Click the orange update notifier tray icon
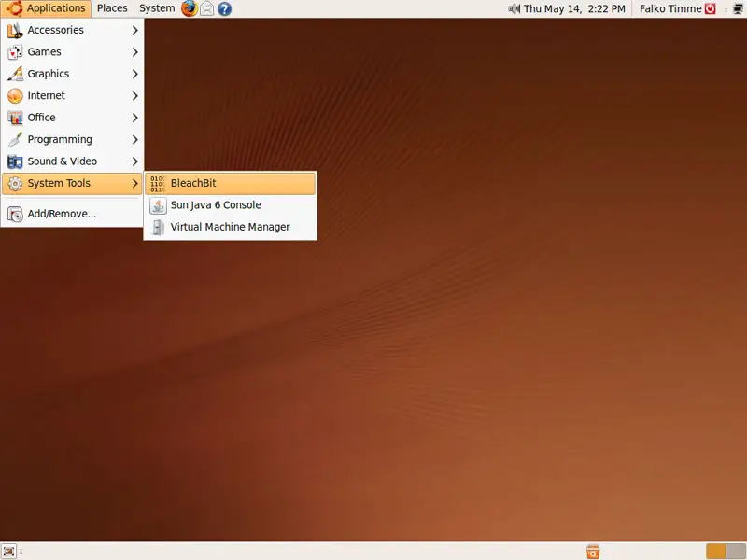The height and width of the screenshot is (560, 747). point(593,552)
